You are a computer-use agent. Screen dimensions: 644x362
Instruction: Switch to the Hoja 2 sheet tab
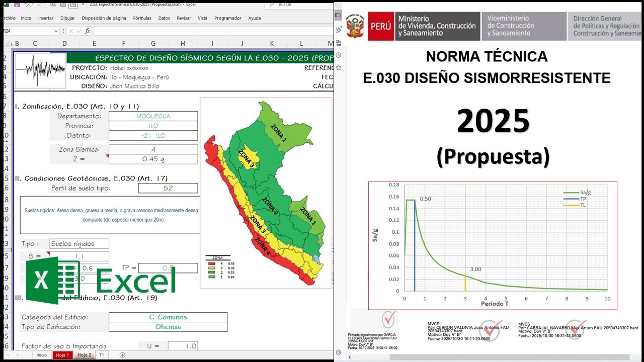tap(84, 355)
